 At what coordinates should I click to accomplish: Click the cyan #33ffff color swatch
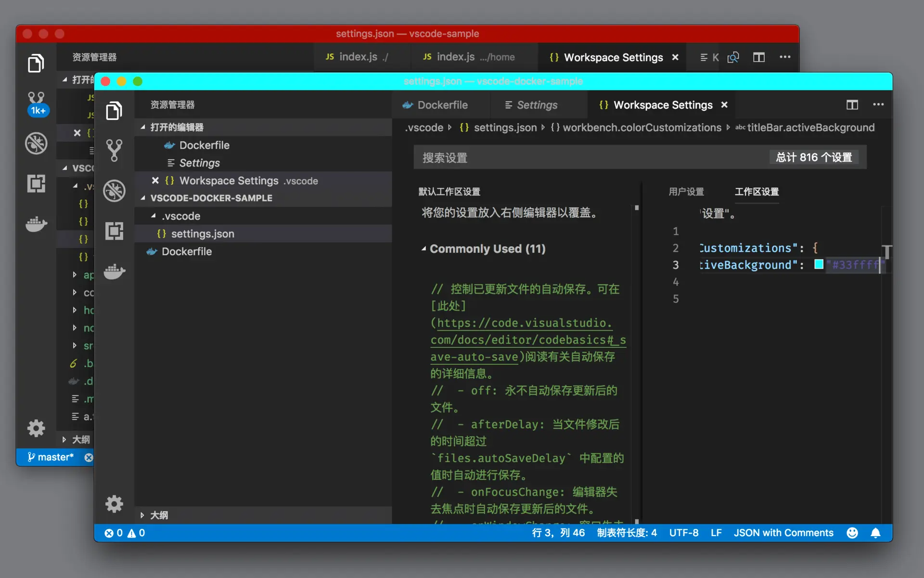point(818,264)
